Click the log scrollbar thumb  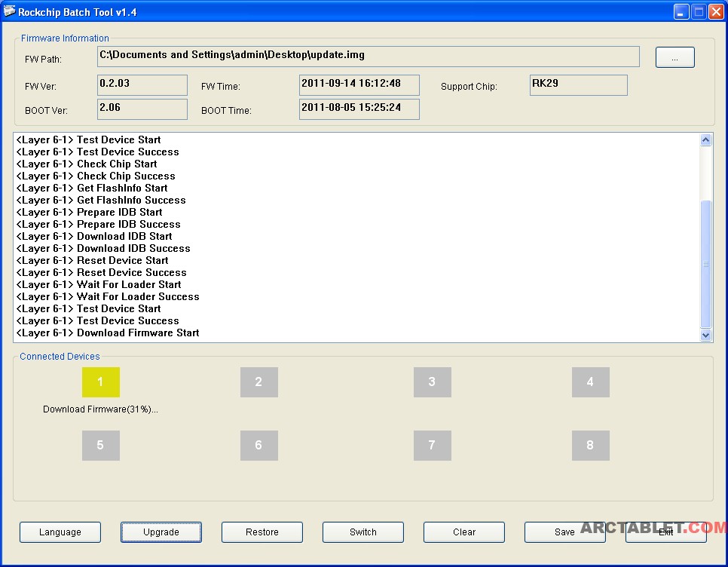coord(705,264)
